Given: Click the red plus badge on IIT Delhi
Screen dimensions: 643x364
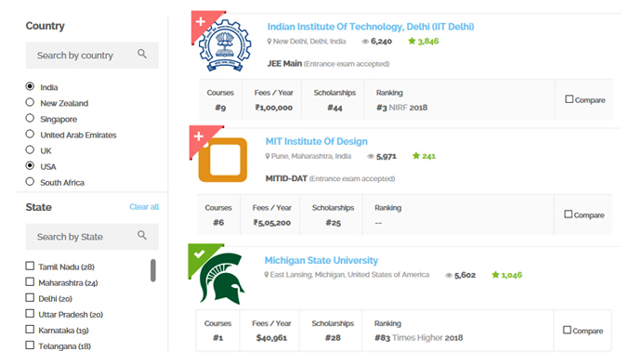Looking at the screenshot, I should coord(201,21).
